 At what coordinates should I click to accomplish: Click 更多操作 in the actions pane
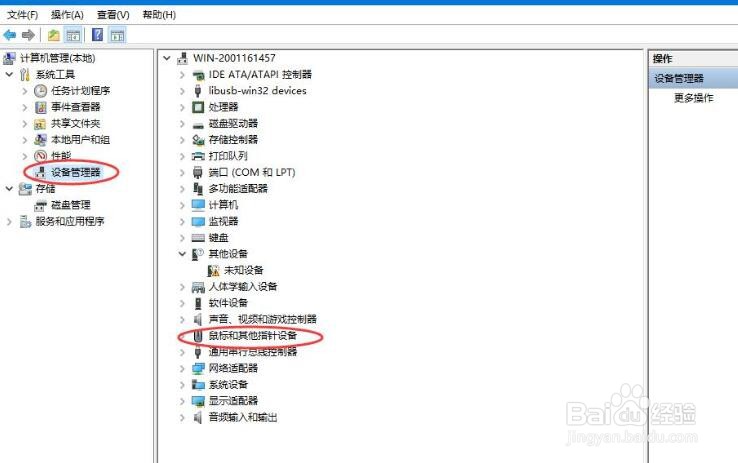tap(694, 98)
